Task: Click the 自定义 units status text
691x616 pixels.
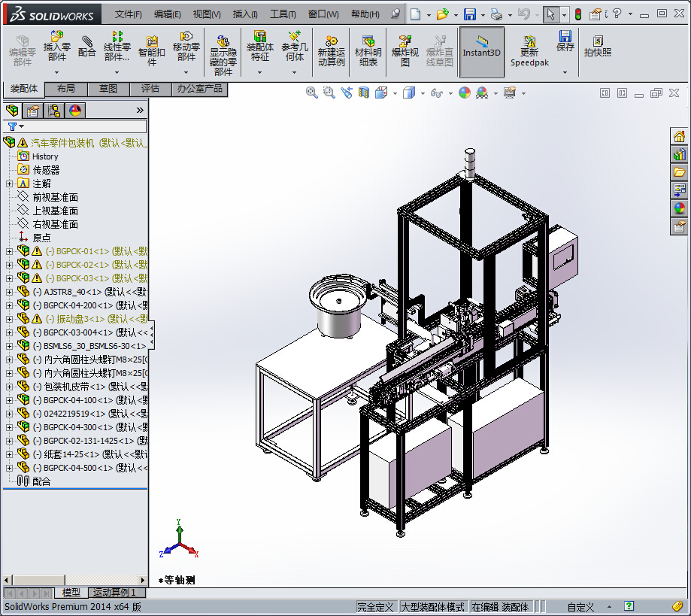Action: tap(580, 607)
